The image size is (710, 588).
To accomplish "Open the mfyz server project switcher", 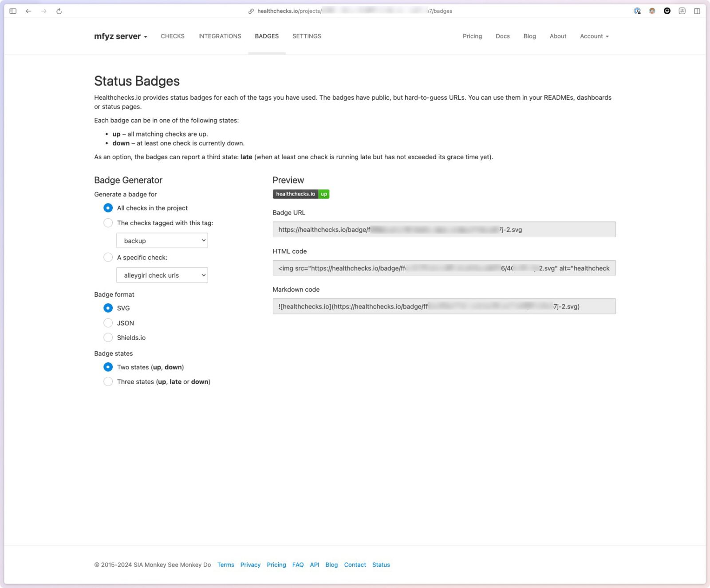I will pos(120,36).
